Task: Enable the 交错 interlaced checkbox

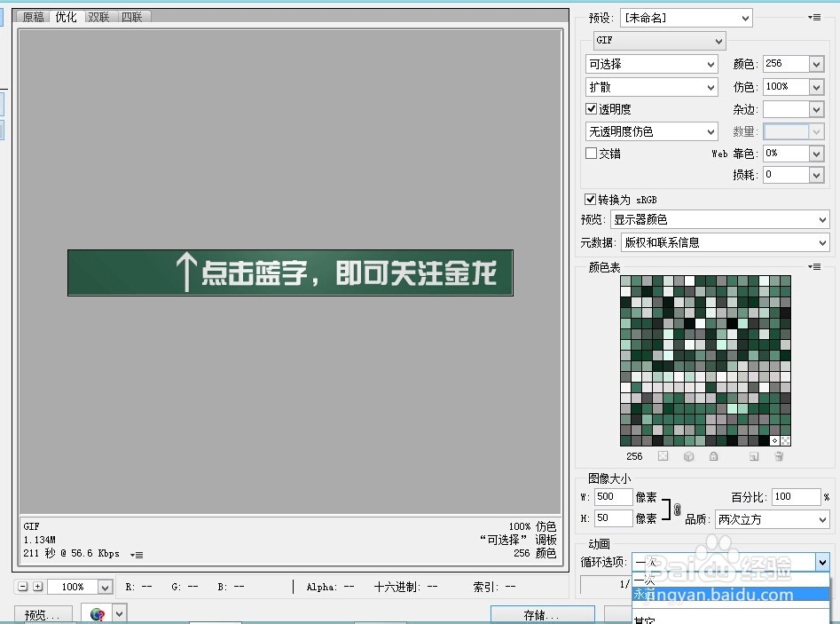Action: click(x=592, y=154)
